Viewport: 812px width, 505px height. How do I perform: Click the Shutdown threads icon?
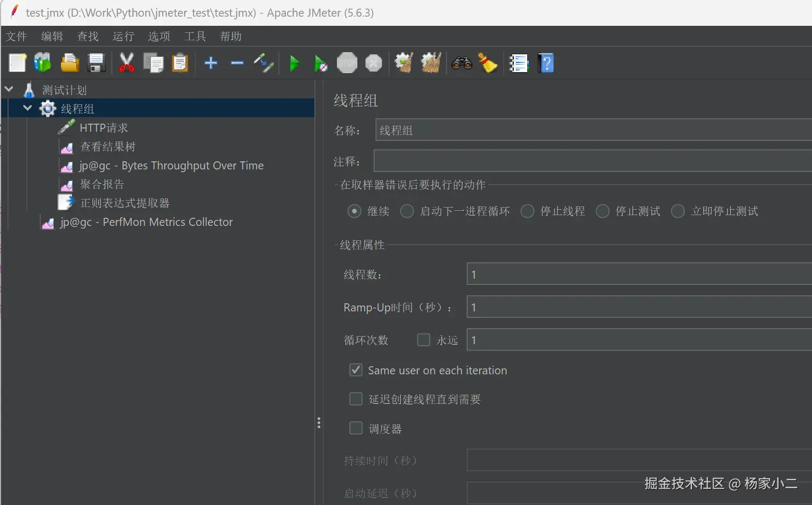click(x=373, y=63)
